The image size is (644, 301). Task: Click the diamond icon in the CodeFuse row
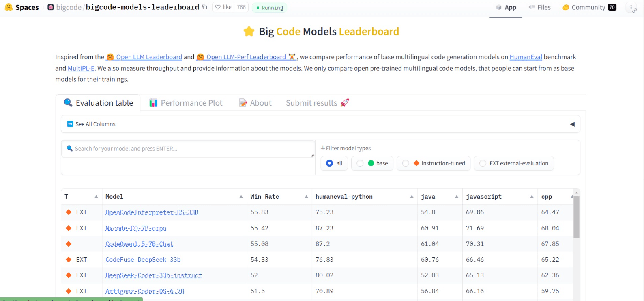pyautogui.click(x=69, y=259)
